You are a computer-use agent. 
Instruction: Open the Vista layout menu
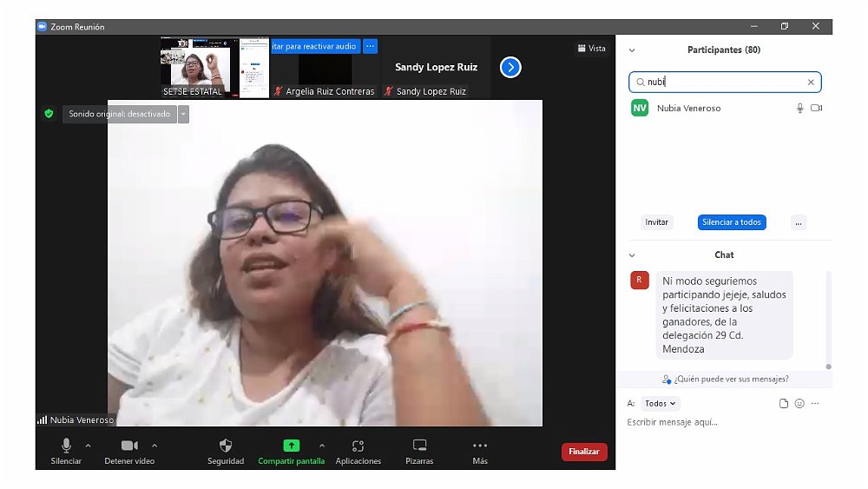(592, 49)
